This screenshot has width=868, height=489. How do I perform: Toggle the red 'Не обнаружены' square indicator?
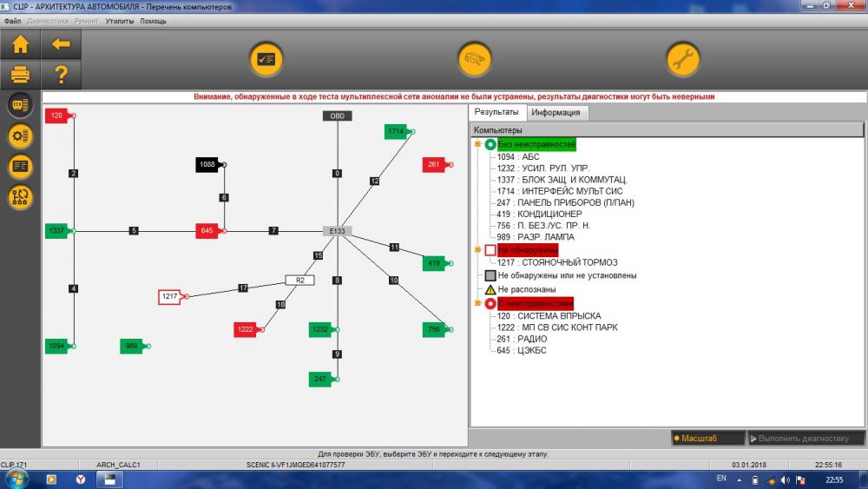click(x=490, y=250)
